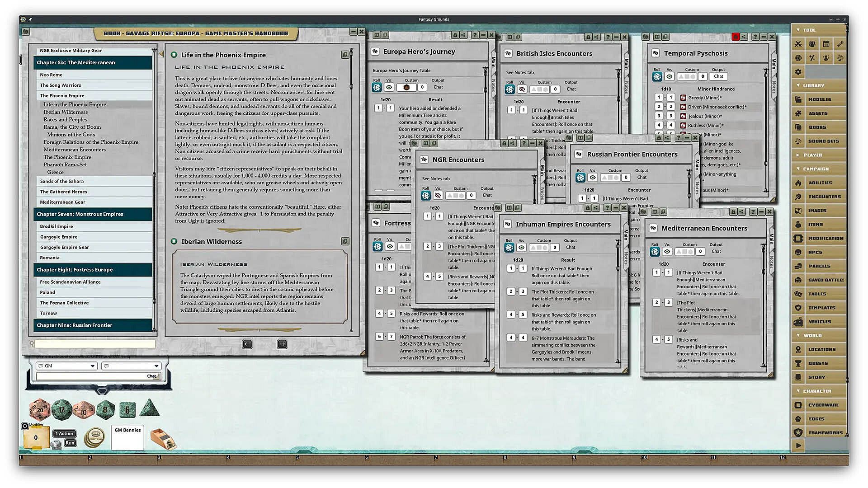Click the 1 Action button
Screen dimensions: 868x488
click(65, 434)
